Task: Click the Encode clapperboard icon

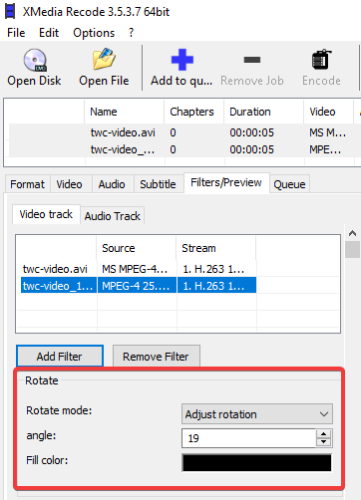Action: click(x=321, y=59)
